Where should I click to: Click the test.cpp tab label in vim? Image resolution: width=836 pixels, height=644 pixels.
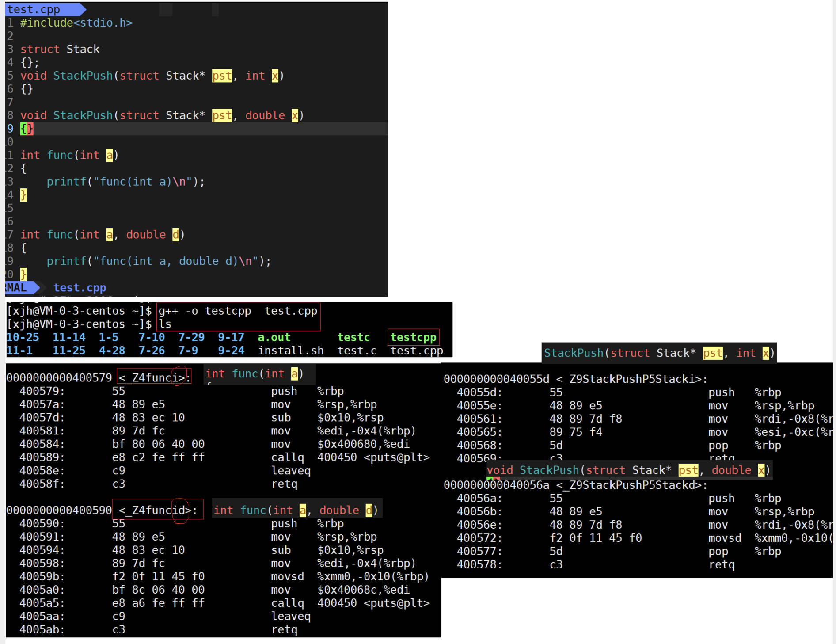(34, 9)
